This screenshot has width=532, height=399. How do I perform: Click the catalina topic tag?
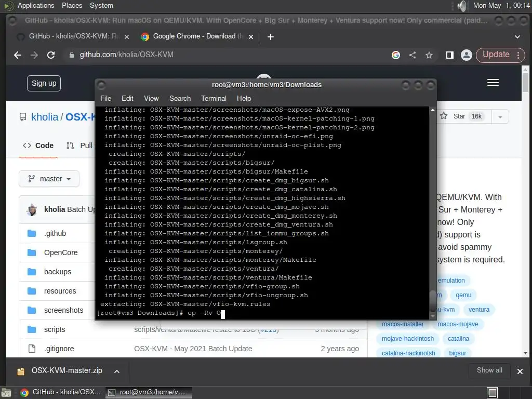(458, 339)
